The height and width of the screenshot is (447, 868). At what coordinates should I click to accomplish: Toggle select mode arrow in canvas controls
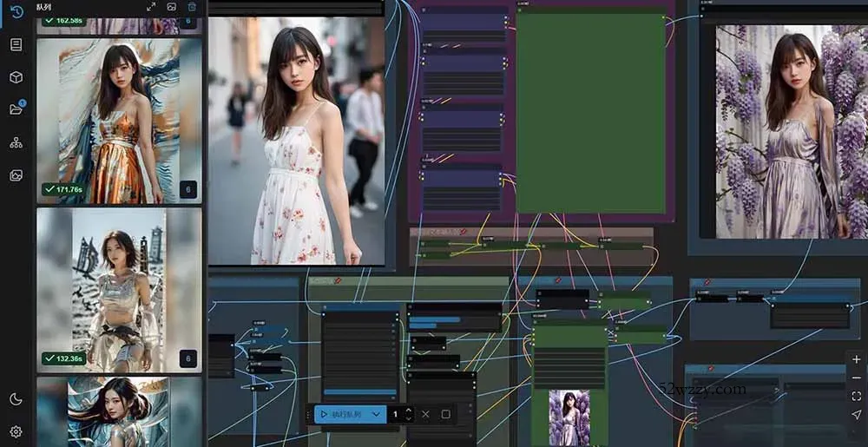[x=856, y=416]
